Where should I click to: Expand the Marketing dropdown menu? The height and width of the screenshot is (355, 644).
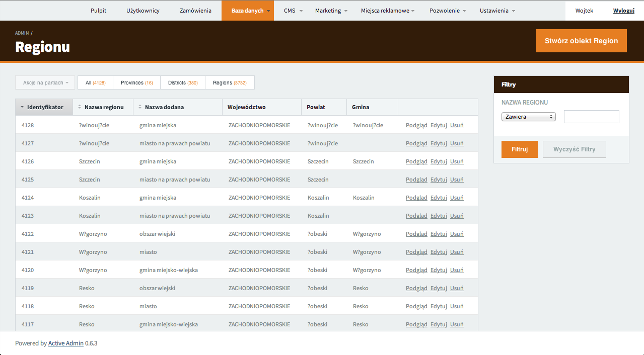(x=331, y=11)
